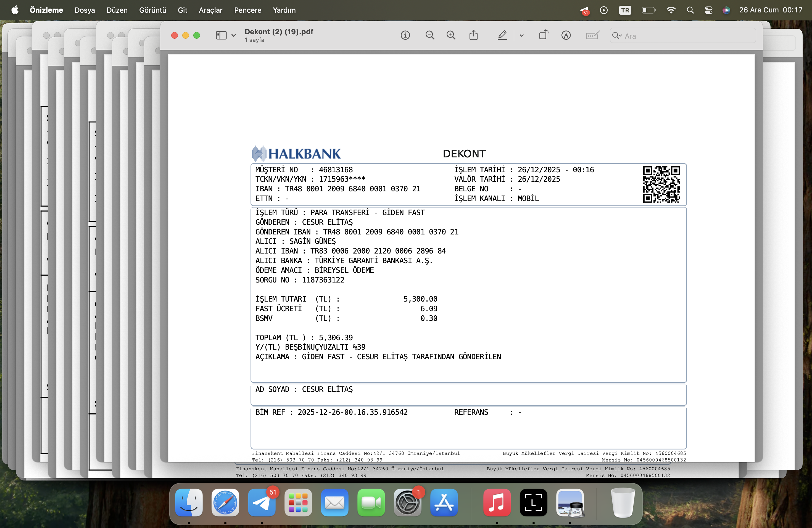Click the DEKONT heading text

[464, 154]
